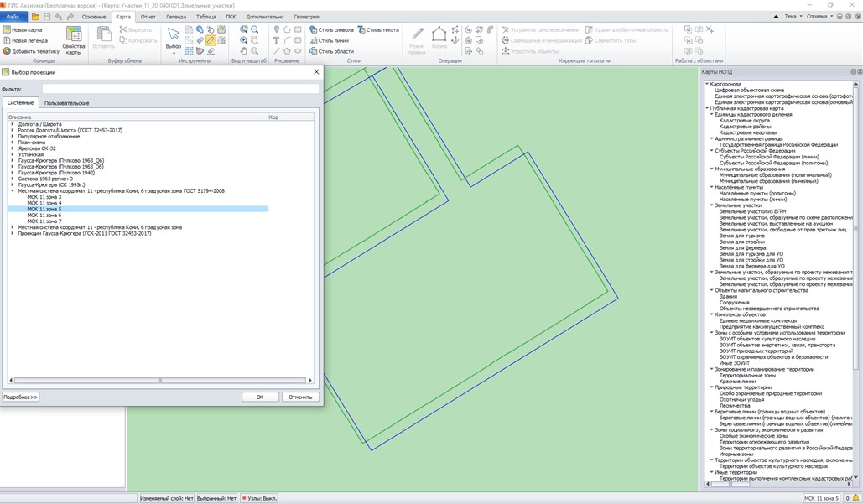Choose the straight line drawing tool
This screenshot has width=863, height=504.
click(x=276, y=51)
